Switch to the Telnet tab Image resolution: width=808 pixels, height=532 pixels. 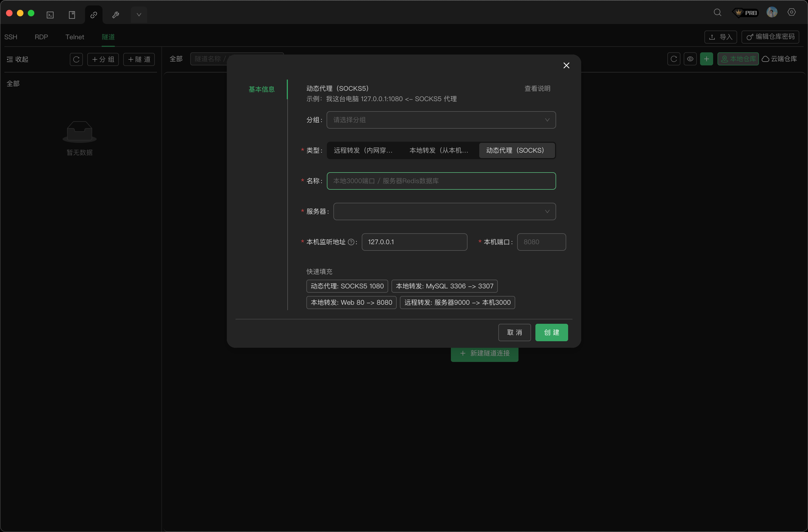pos(75,37)
